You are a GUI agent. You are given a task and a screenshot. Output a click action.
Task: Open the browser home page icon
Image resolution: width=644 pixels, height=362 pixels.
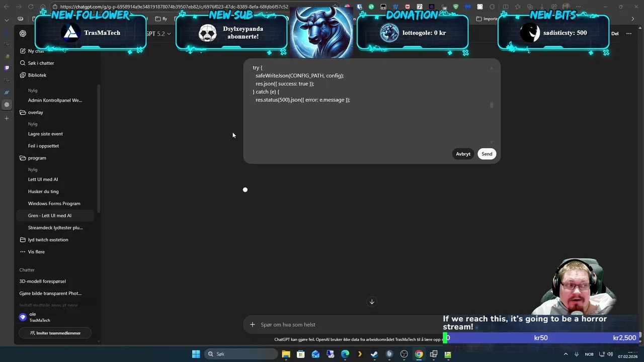[x=43, y=7]
